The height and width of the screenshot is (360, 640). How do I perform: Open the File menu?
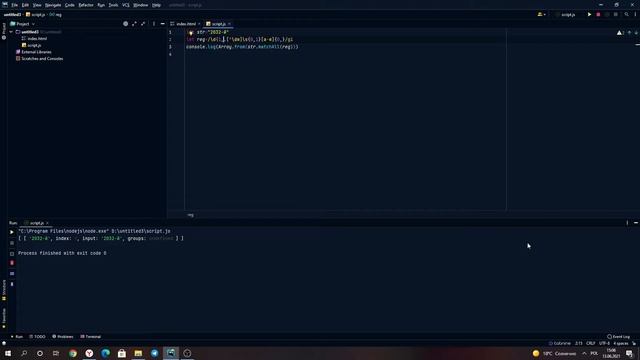[x=15, y=5]
